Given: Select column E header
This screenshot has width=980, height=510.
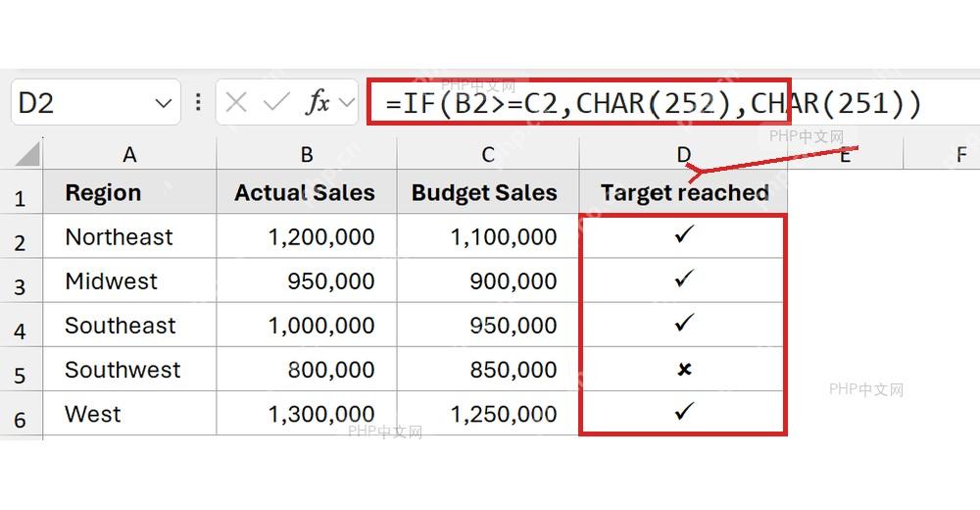Looking at the screenshot, I should tap(845, 154).
